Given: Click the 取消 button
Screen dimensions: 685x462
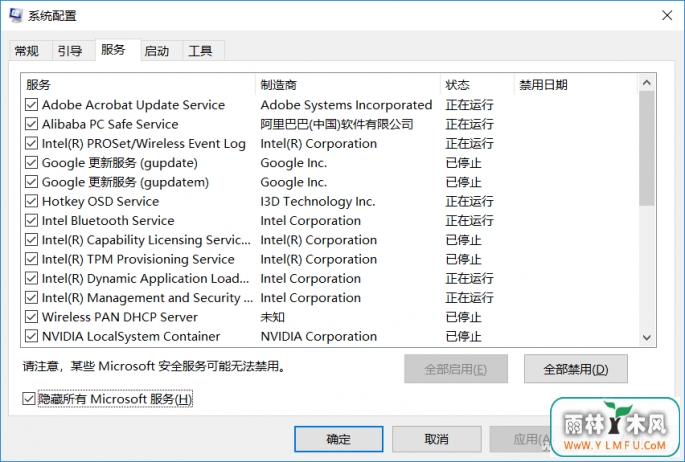Looking at the screenshot, I should coord(436,439).
